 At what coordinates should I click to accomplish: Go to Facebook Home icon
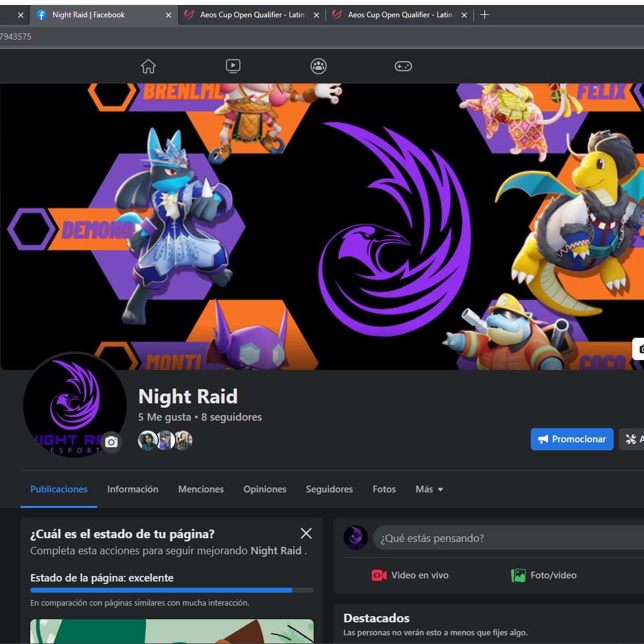point(148,66)
